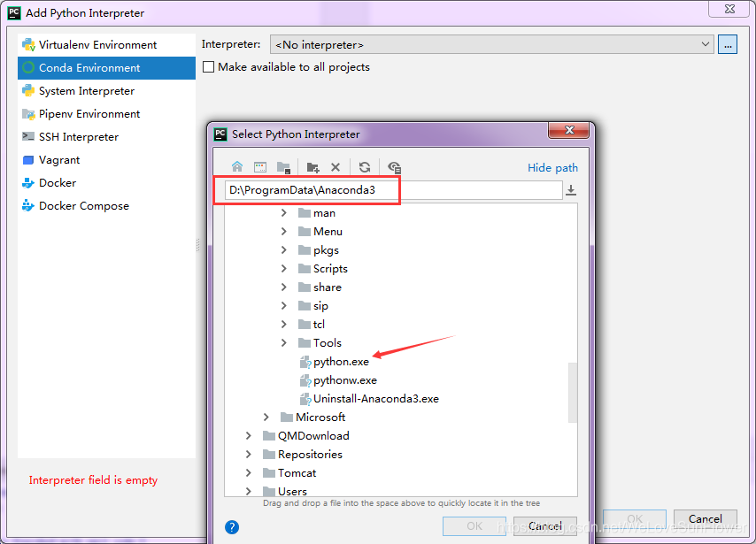756x544 pixels.
Task: Toggle show hidden files icon
Action: click(395, 167)
